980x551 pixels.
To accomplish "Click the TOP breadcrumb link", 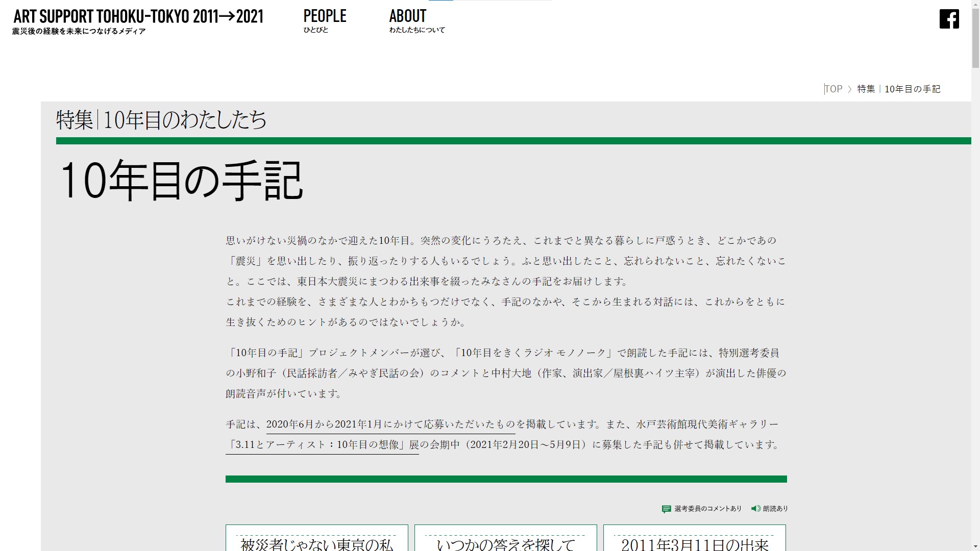I will (834, 89).
